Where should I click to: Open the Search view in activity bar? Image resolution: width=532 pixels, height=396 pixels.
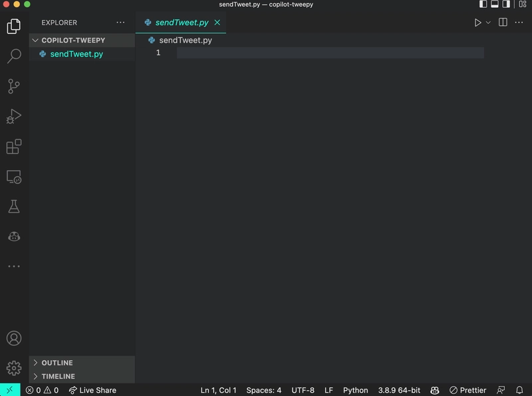pos(14,56)
